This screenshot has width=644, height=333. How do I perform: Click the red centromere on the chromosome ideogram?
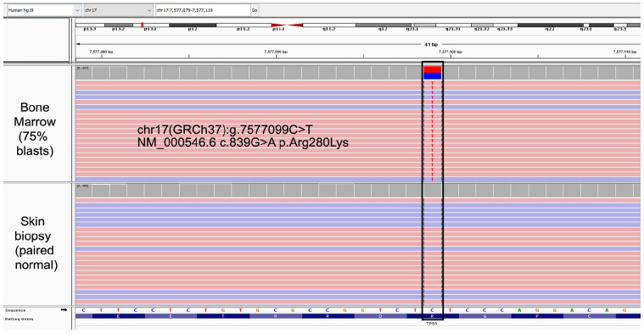287,25
